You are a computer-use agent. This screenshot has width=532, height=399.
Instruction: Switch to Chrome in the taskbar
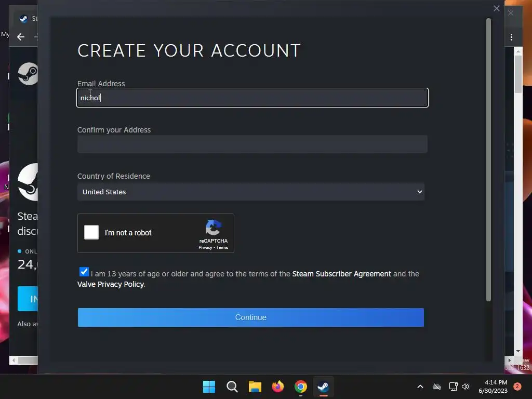coord(301,387)
